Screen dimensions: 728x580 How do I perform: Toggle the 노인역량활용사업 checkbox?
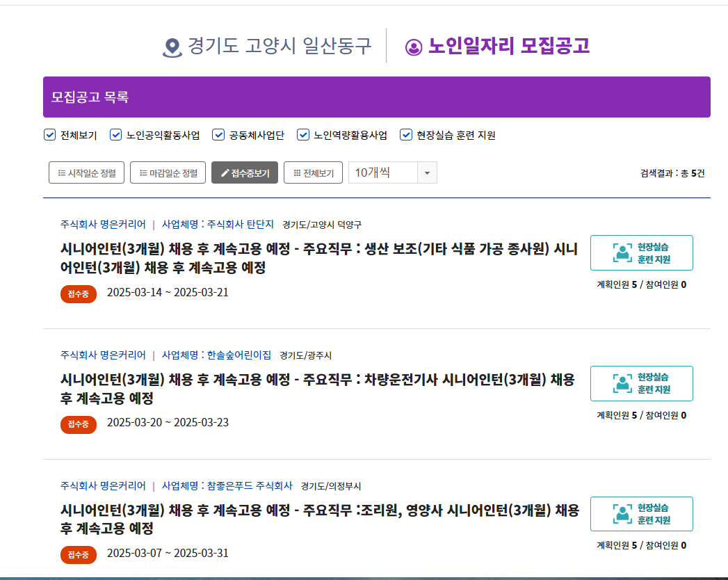point(303,135)
